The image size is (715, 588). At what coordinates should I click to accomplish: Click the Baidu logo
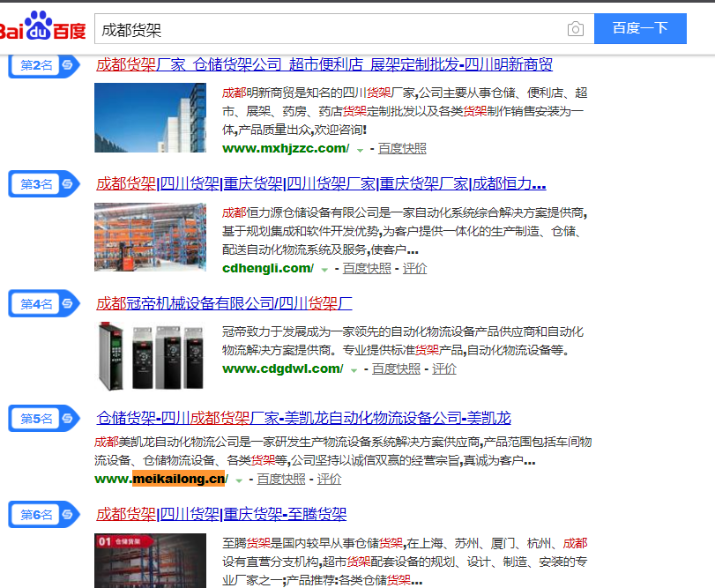[x=42, y=27]
